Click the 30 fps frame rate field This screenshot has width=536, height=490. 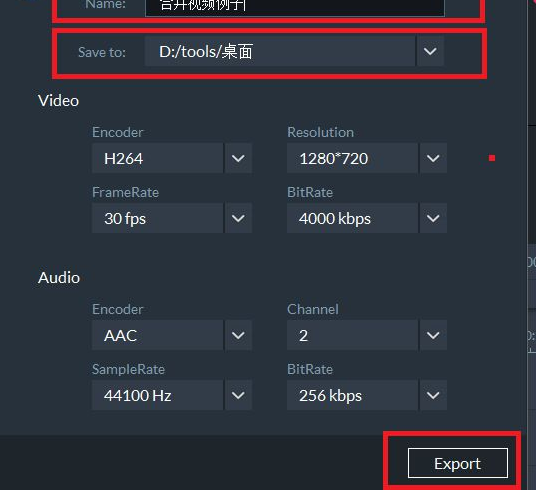157,218
